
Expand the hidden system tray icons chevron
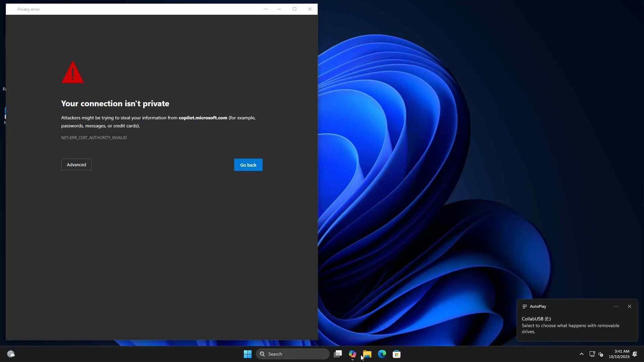click(x=582, y=354)
